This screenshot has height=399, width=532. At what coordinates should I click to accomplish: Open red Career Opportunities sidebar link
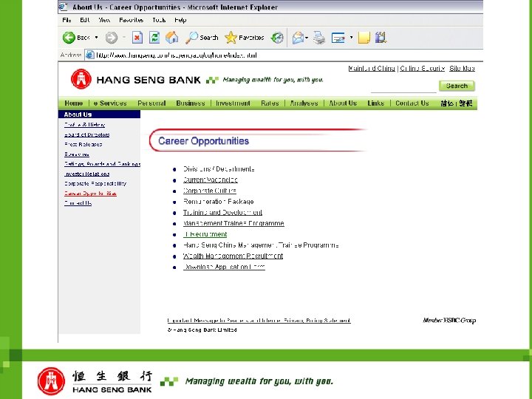point(90,194)
